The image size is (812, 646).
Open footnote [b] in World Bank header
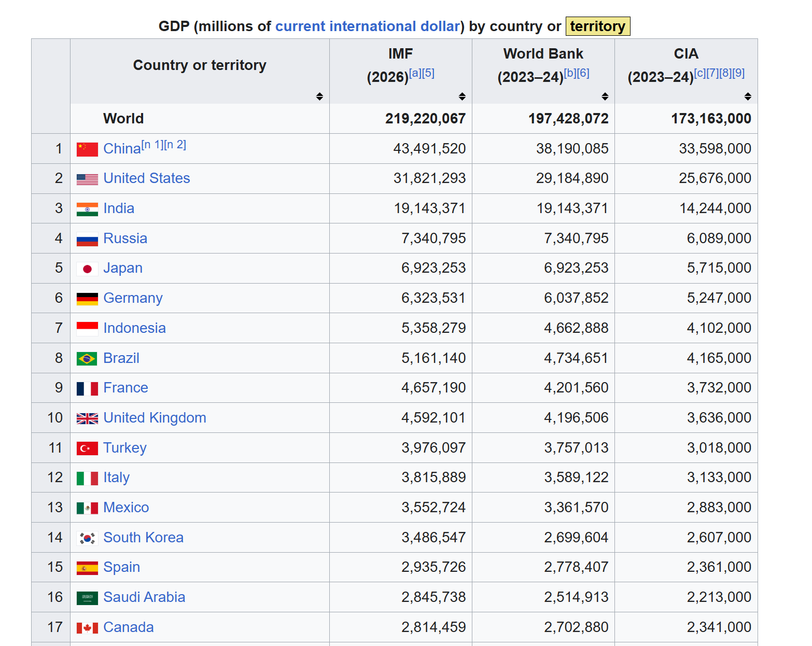click(x=570, y=73)
